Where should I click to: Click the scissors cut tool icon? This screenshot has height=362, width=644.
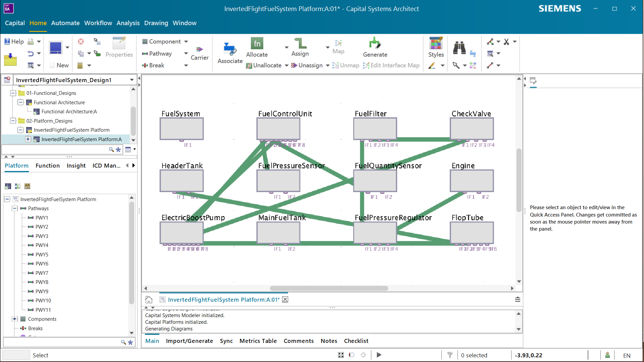[506, 42]
